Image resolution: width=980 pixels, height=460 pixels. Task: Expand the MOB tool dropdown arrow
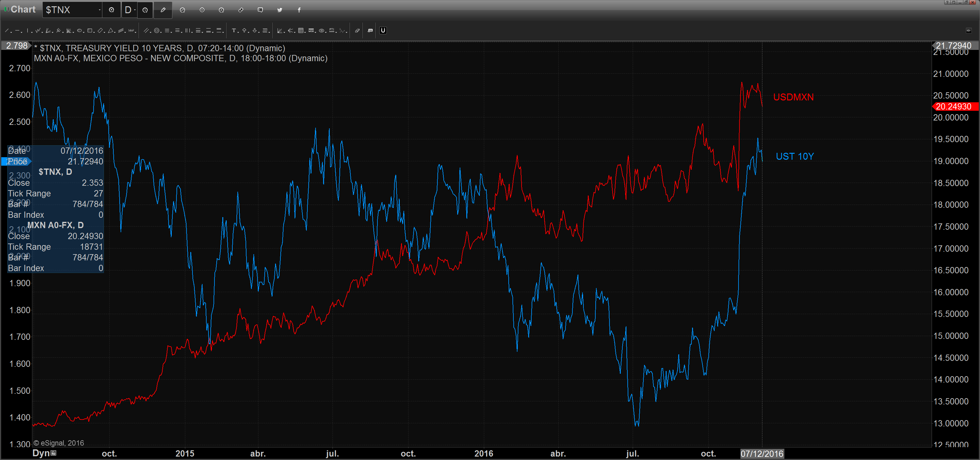(316, 32)
